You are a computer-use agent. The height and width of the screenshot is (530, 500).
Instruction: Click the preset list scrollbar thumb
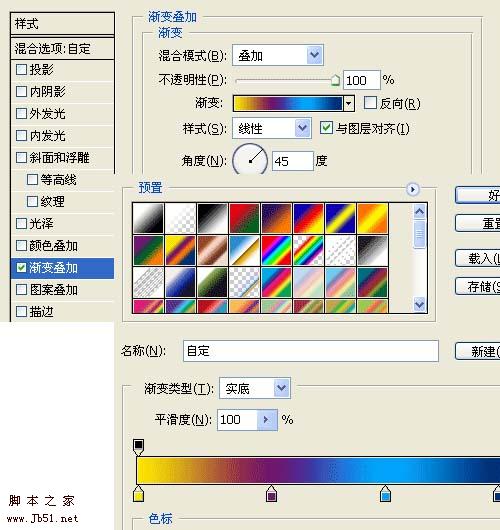pos(419,234)
